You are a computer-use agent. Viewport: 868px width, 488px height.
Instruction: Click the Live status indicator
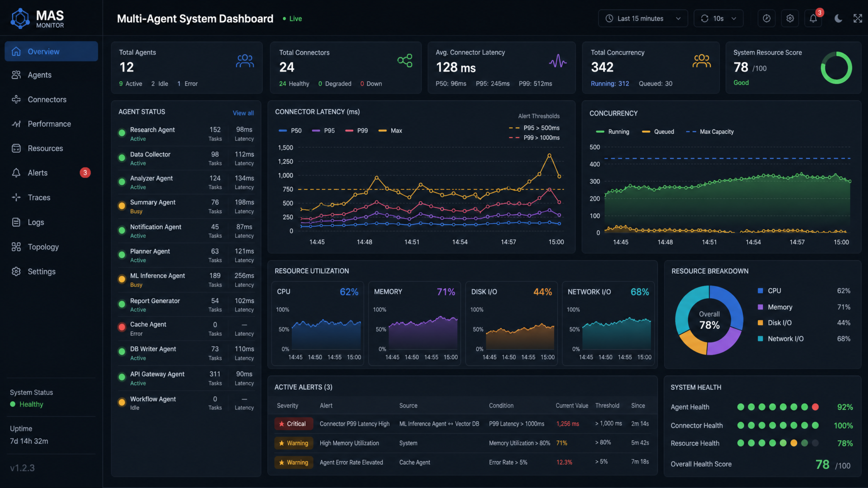coord(292,19)
